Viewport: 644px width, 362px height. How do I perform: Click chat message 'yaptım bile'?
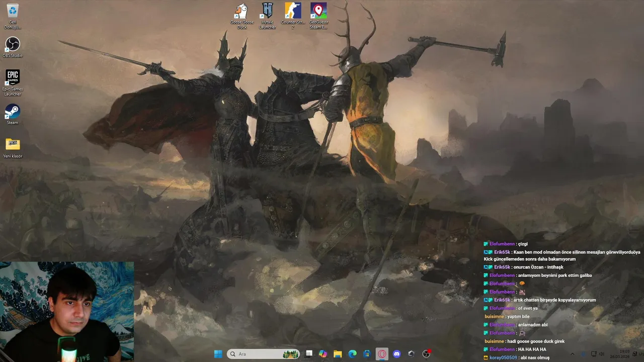click(518, 316)
